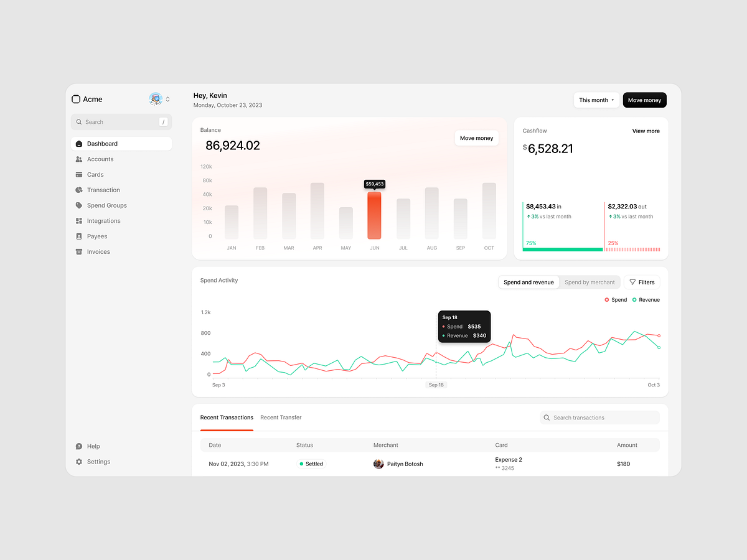Open Payees via its sidebar icon
Image resolution: width=747 pixels, height=560 pixels.
pos(80,236)
